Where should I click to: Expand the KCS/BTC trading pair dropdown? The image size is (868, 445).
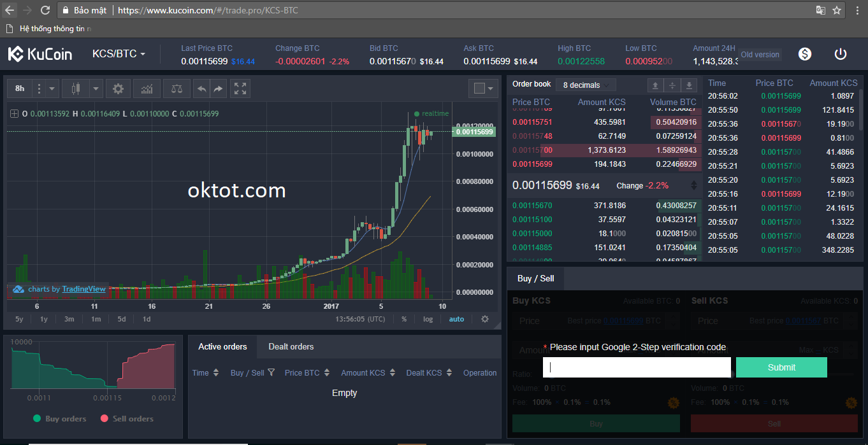click(x=119, y=54)
